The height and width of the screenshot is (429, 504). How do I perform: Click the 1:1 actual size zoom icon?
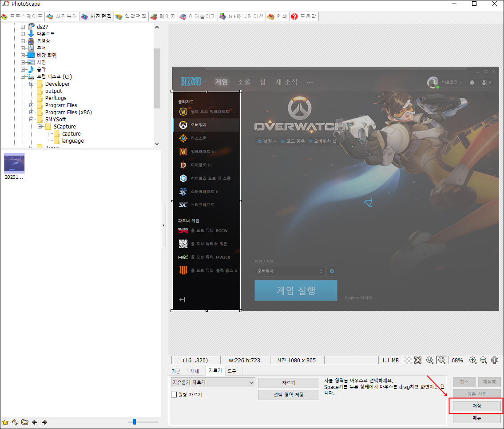[x=430, y=360]
